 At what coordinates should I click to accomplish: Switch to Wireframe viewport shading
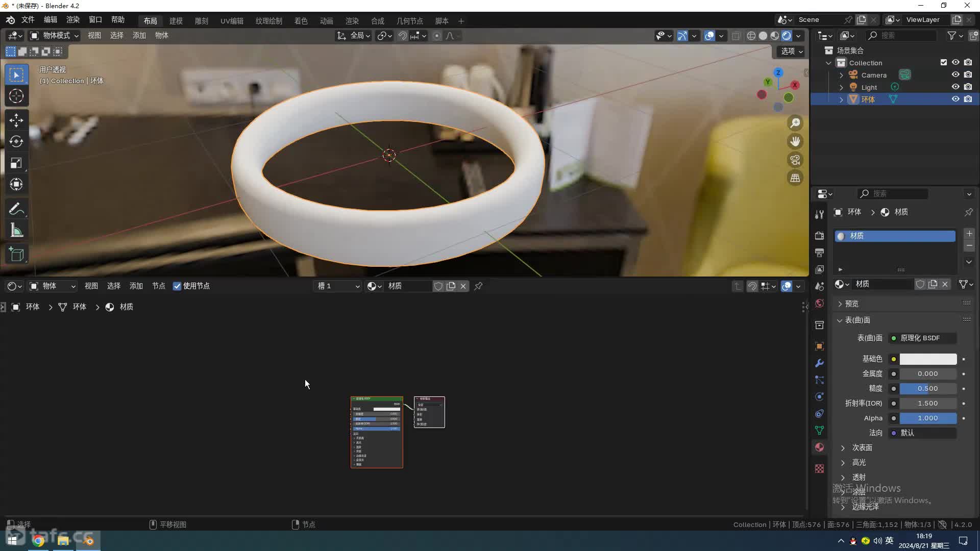[x=751, y=36]
